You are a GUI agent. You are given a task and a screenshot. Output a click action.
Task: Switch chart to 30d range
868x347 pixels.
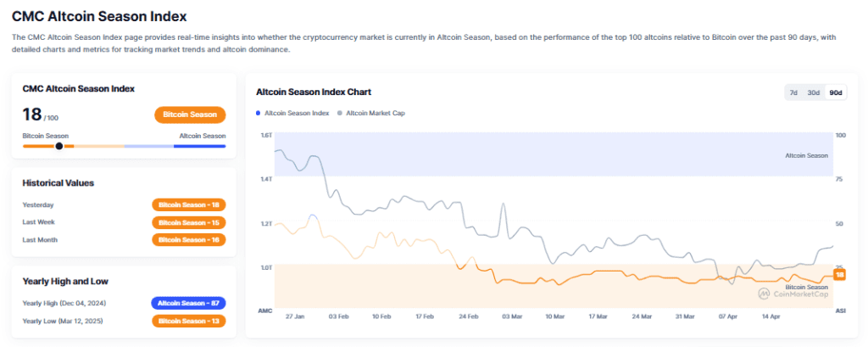(x=813, y=92)
